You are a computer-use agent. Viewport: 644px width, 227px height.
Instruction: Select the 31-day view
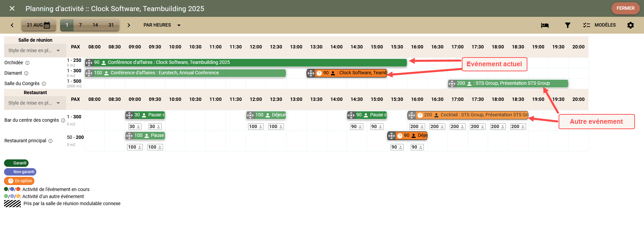tap(111, 25)
